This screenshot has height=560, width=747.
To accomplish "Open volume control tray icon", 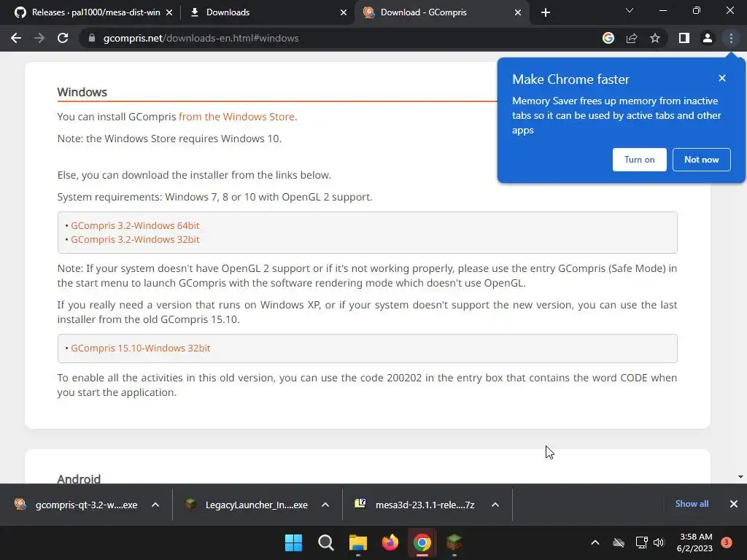I will (659, 542).
